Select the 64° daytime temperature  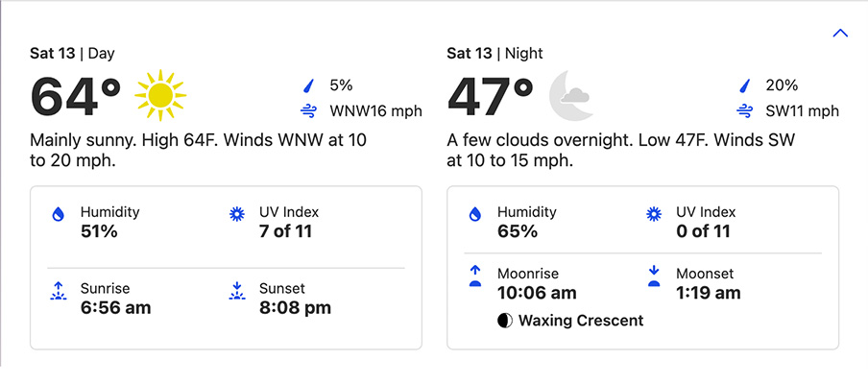coord(76,96)
